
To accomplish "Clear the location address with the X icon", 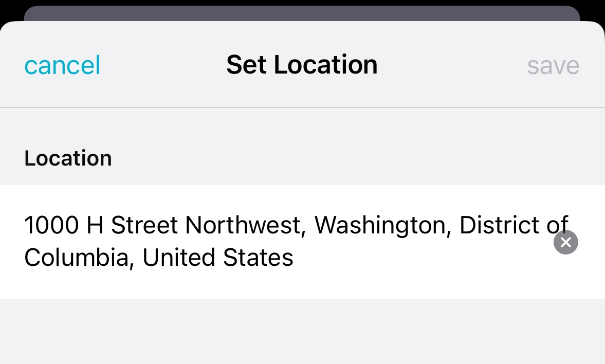I will pyautogui.click(x=565, y=242).
